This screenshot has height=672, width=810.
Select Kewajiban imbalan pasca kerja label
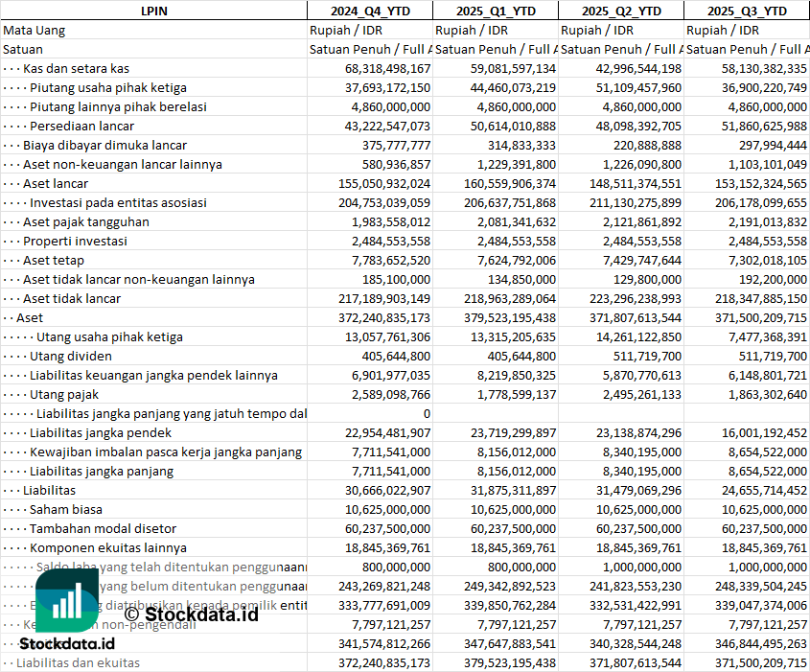[165, 452]
